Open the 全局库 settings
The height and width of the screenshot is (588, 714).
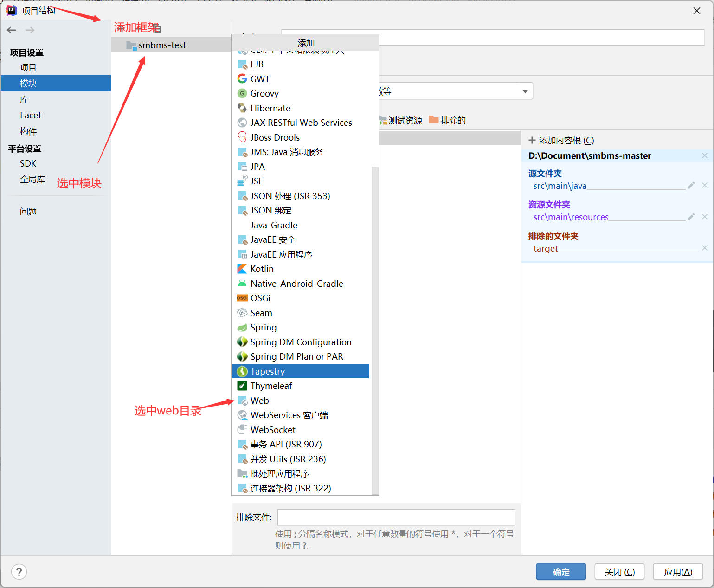[32, 179]
